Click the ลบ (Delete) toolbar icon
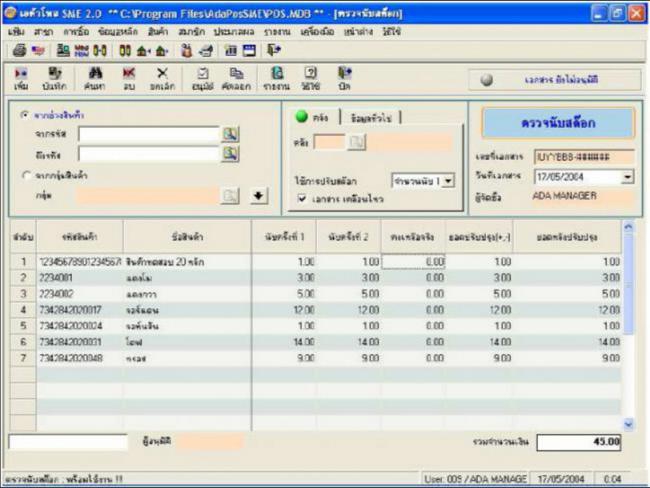Image resolution: width=650 pixels, height=488 pixels. click(x=129, y=78)
